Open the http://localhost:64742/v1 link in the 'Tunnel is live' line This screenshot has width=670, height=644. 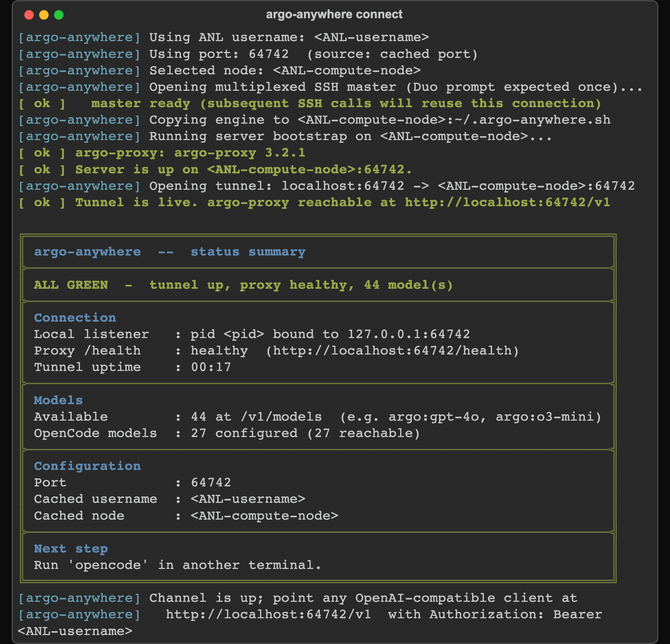tap(507, 202)
